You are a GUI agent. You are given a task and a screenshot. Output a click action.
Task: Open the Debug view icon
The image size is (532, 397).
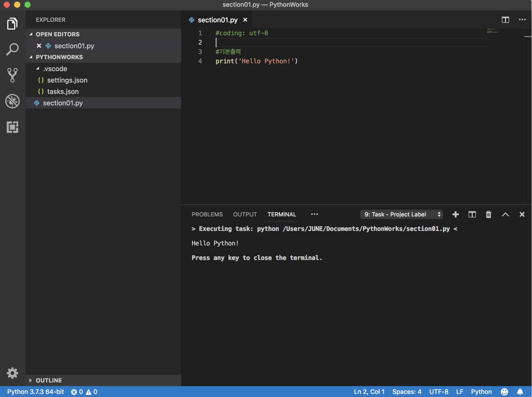coord(12,101)
